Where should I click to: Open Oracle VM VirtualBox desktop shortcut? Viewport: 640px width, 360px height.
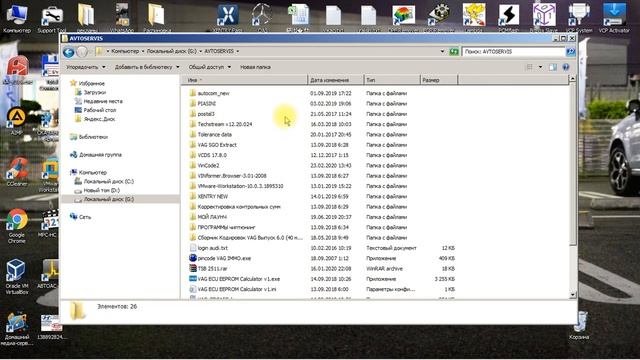pyautogui.click(x=16, y=276)
